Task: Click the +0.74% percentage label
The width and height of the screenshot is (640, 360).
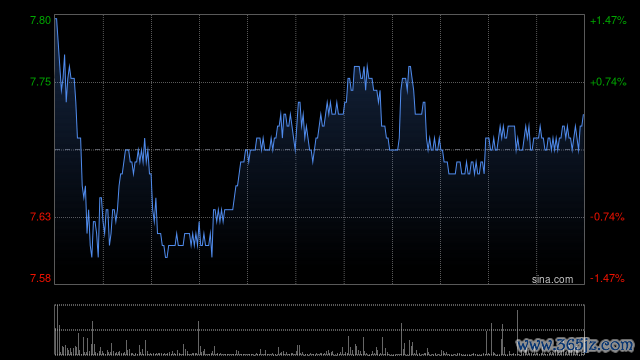Action: [608, 82]
